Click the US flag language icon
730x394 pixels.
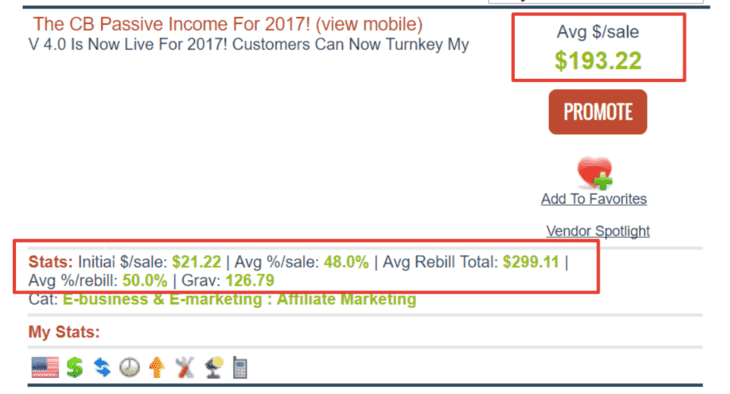click(x=45, y=367)
